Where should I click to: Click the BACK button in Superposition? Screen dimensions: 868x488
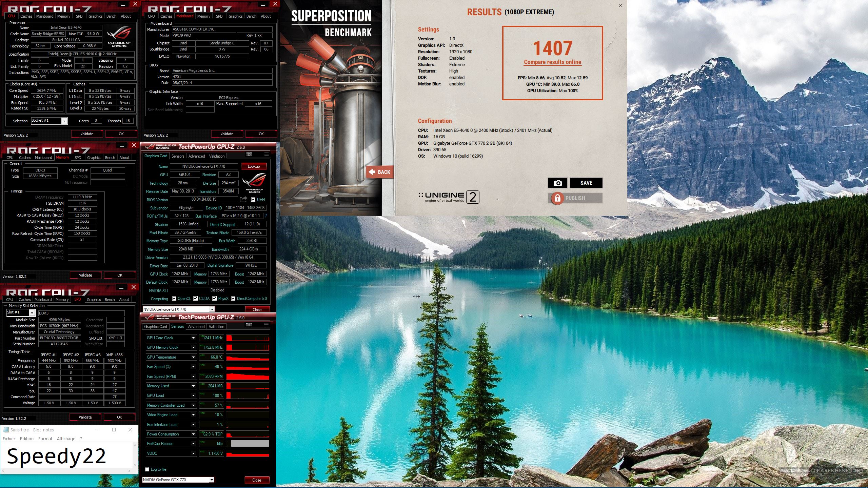pos(380,172)
